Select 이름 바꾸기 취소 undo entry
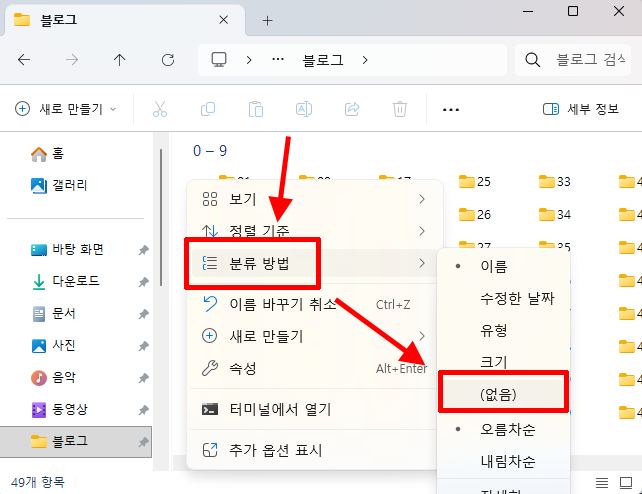 pyautogui.click(x=314, y=304)
